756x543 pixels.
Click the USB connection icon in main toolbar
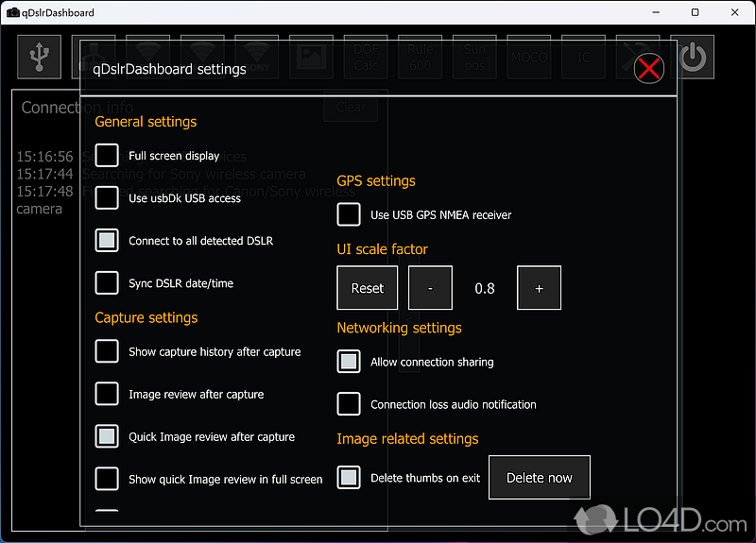point(39,57)
